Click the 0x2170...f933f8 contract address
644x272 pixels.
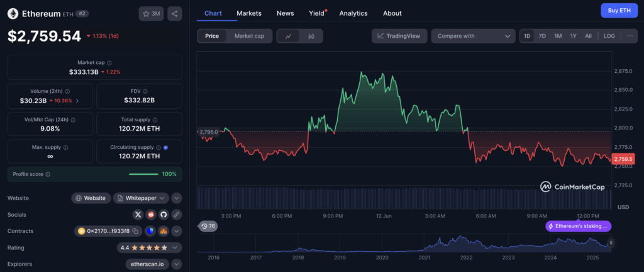pyautogui.click(x=108, y=231)
